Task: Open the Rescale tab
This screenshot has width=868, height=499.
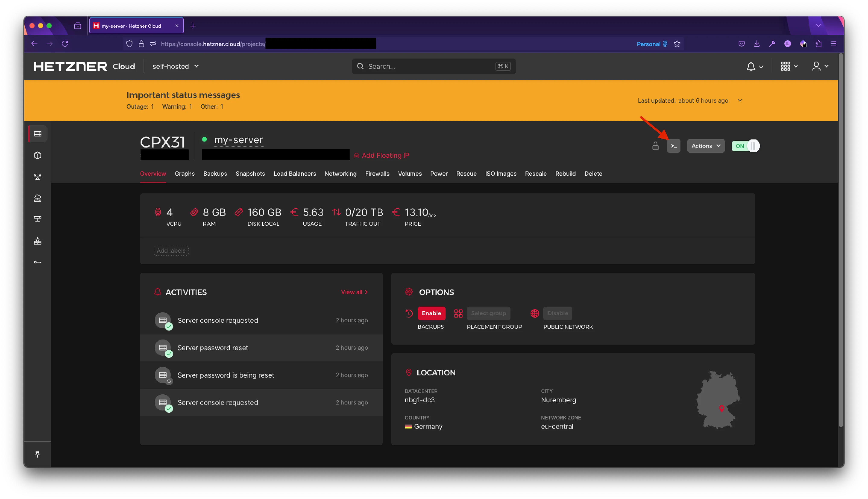Action: click(536, 174)
